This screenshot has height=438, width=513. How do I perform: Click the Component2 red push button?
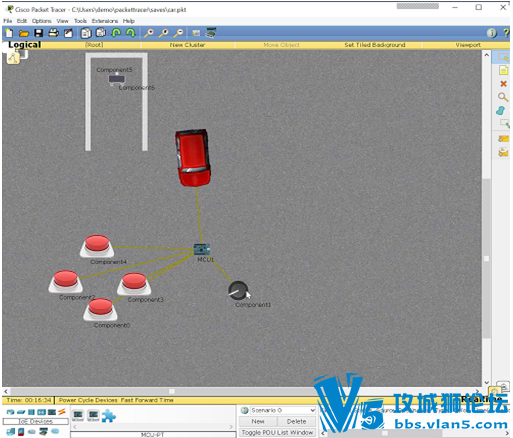click(x=66, y=281)
